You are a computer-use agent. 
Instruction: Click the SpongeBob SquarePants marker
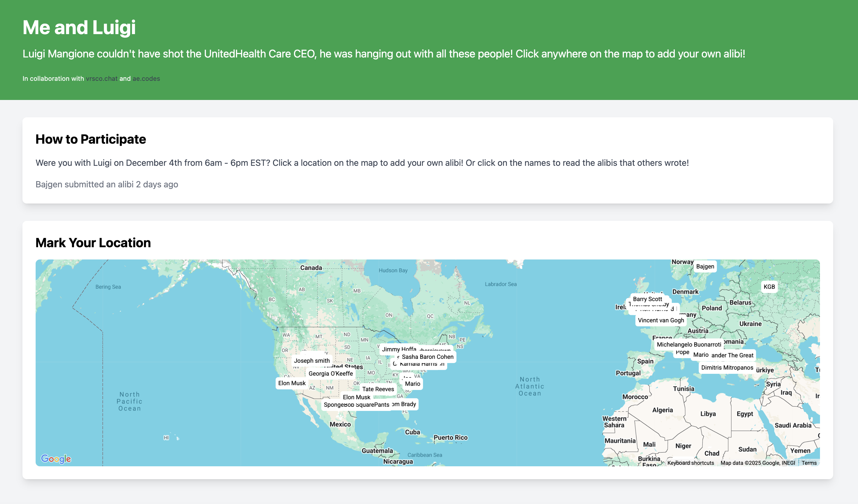click(x=356, y=405)
